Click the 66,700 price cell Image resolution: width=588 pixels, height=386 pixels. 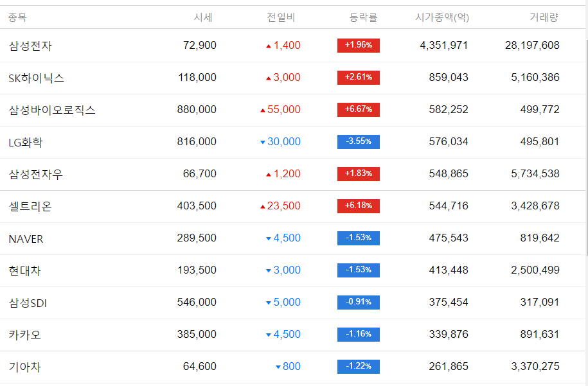point(199,174)
